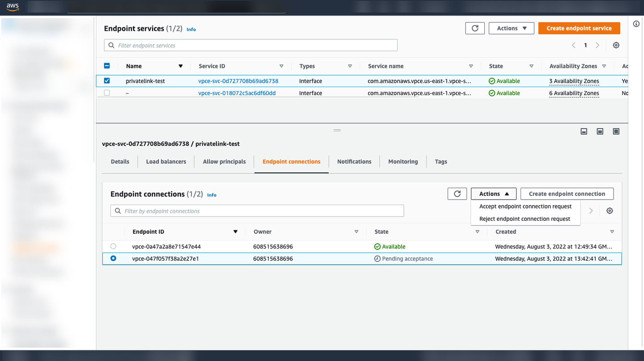Uncheck the privatelink-test service checkbox

point(107,81)
